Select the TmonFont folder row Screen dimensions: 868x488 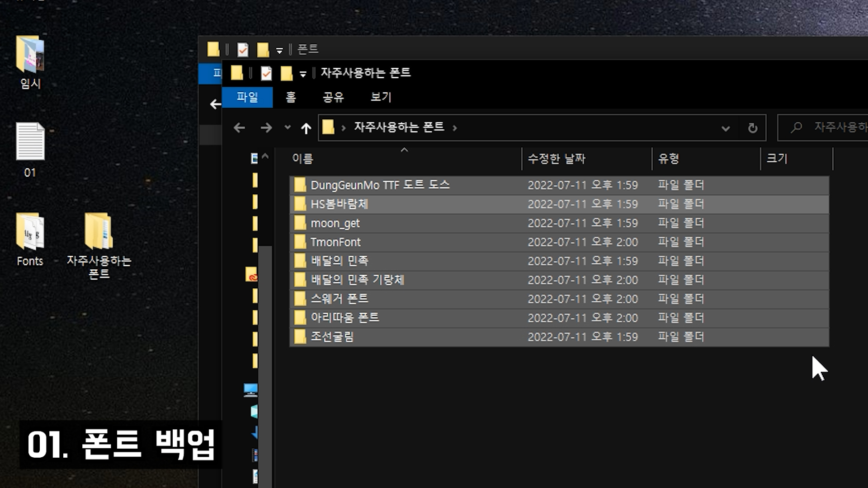point(335,242)
